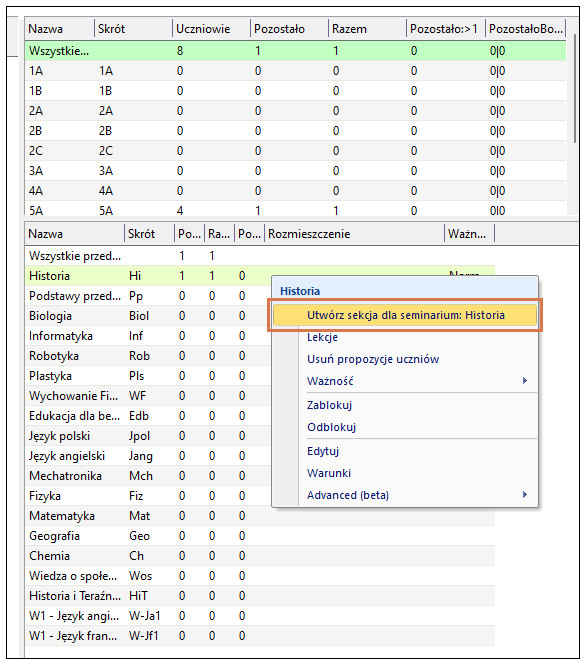Screen dimensions: 586x665
Task: Select the Wszystkie przed... subject row
Action: (x=260, y=256)
